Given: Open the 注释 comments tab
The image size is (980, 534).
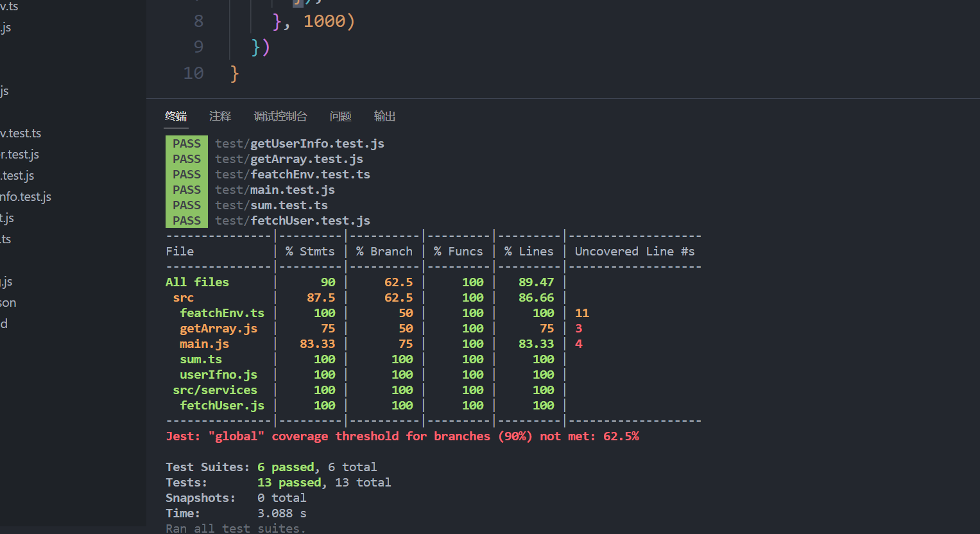Looking at the screenshot, I should point(220,116).
